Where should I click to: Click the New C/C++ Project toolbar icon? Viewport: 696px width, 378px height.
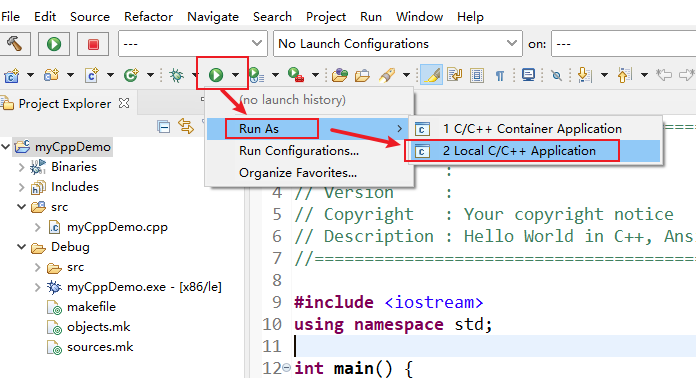coord(12,75)
